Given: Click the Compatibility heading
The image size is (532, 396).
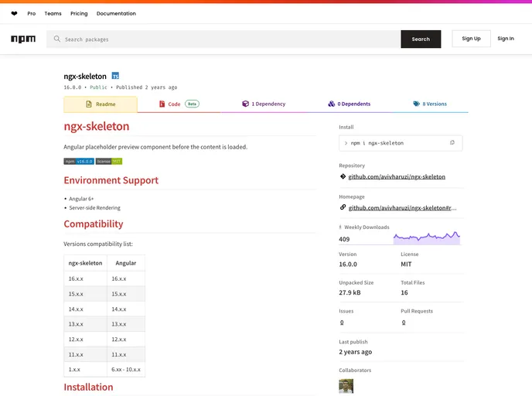Looking at the screenshot, I should [94, 224].
